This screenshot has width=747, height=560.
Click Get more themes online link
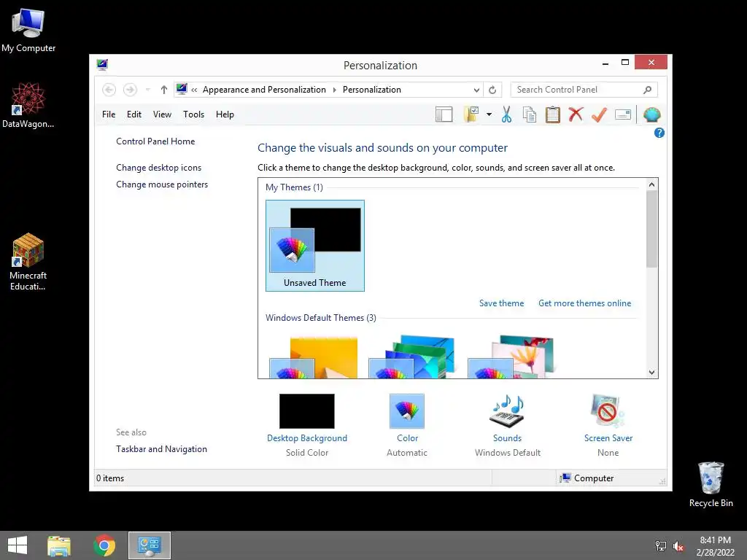tap(584, 303)
